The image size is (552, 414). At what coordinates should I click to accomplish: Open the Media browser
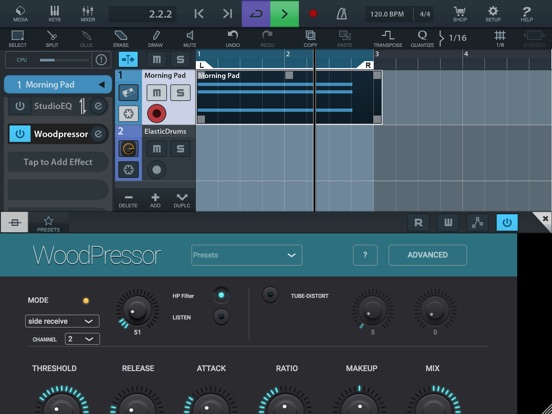(20, 14)
